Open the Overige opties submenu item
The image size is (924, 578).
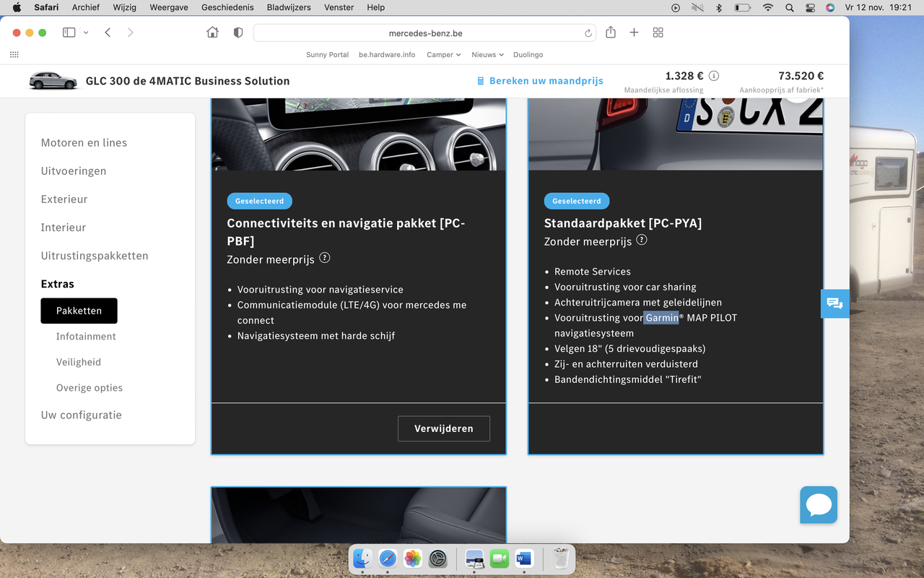(90, 388)
